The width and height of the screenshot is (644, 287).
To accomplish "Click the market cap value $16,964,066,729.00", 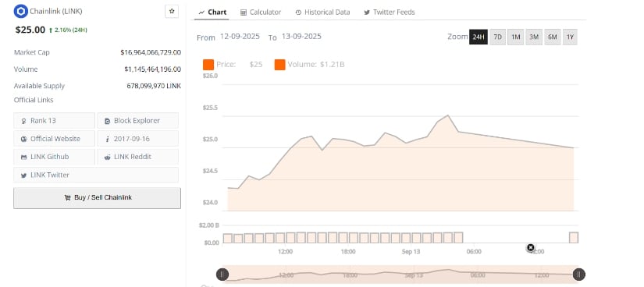I will coord(151,52).
